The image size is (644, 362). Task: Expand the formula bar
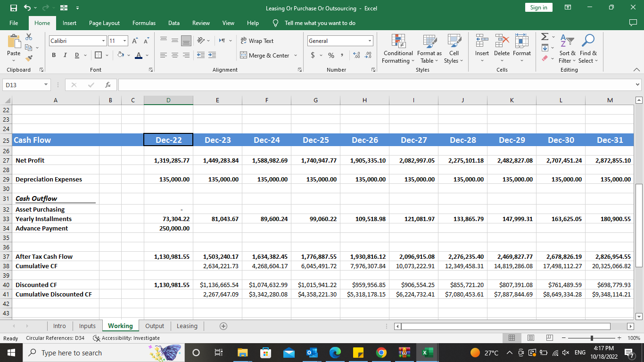pyautogui.click(x=638, y=85)
